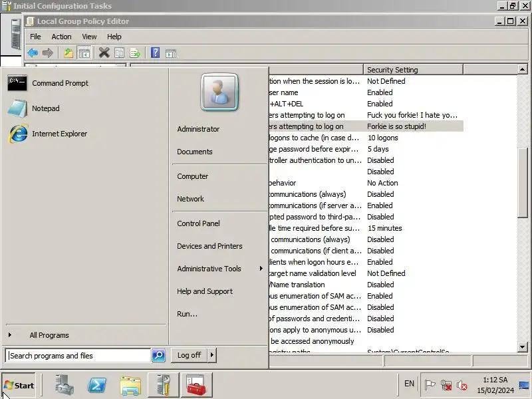Launch Internet Explorer from Start menu
The width and height of the screenshot is (532, 399).
(x=47, y=134)
